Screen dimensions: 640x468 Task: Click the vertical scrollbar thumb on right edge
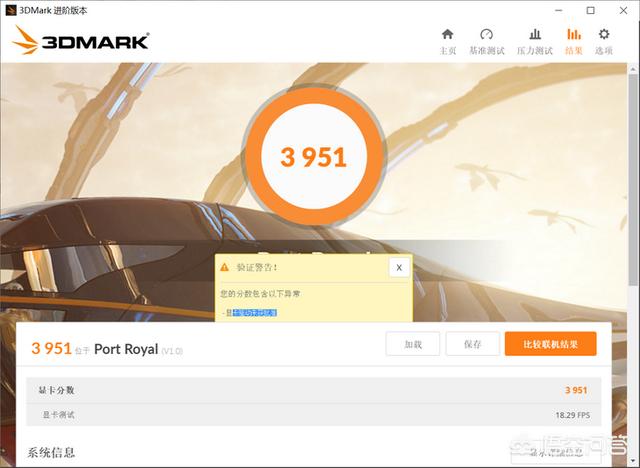point(634,180)
